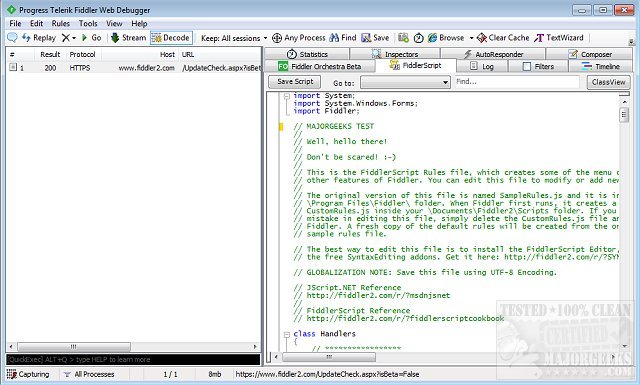Switch to the Log tab
Image resolution: width=640 pixels, height=385 pixels.
[482, 66]
